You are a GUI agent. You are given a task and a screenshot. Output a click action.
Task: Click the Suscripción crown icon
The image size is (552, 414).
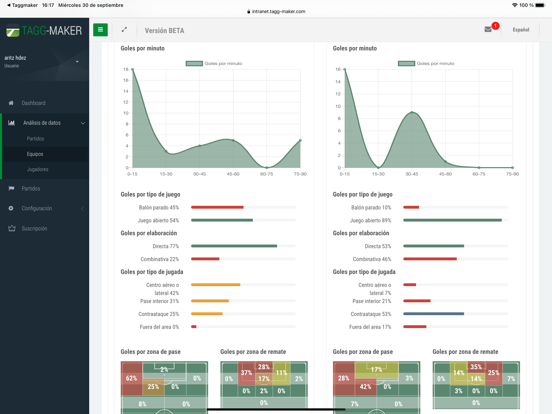12,228
